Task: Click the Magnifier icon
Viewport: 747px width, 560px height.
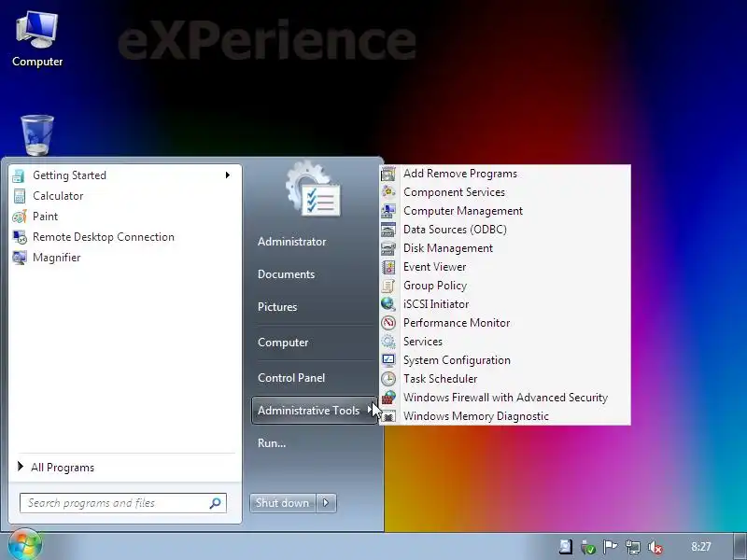Action: (20, 258)
